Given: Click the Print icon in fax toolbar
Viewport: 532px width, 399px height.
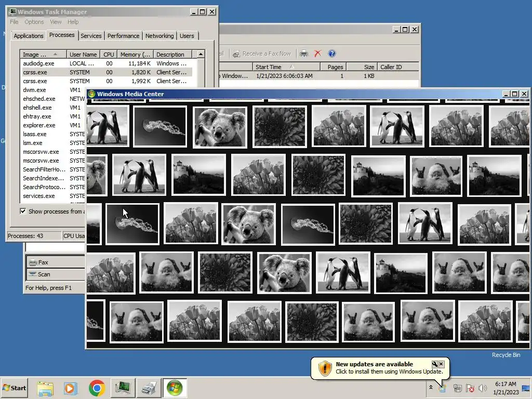Looking at the screenshot, I should click(303, 54).
